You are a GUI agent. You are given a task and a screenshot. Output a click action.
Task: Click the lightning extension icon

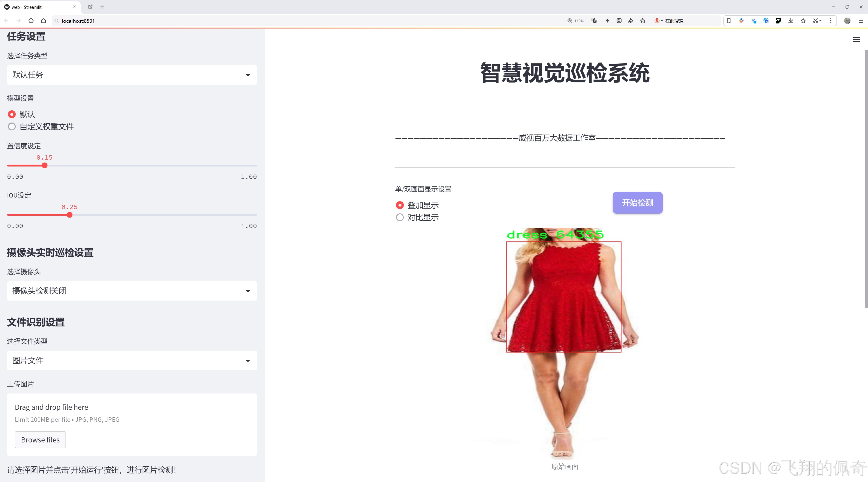[x=607, y=20]
